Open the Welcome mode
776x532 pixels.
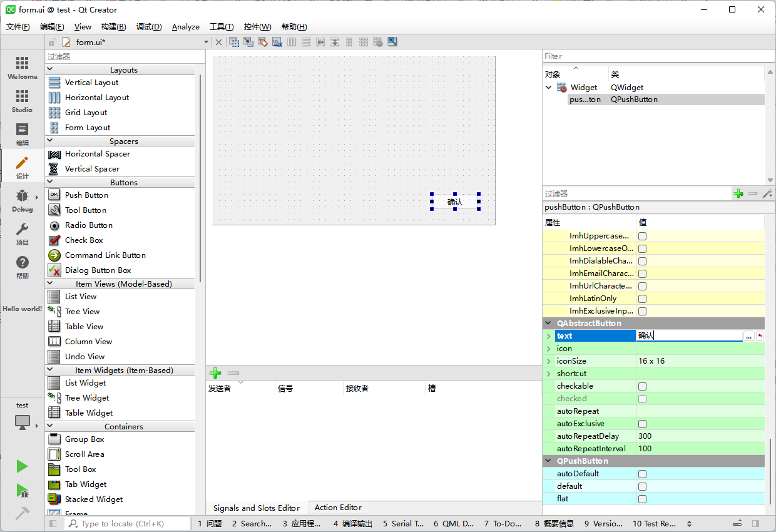[x=23, y=68]
